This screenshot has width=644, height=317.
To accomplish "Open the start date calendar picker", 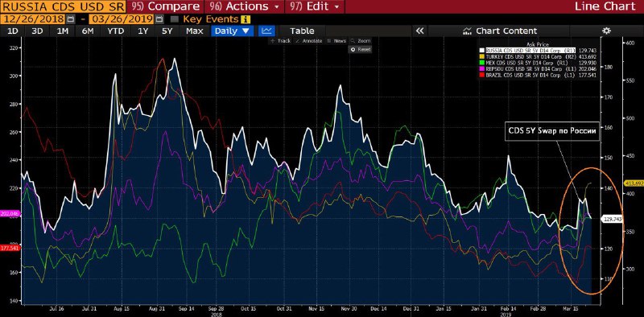I will pyautogui.click(x=70, y=19).
